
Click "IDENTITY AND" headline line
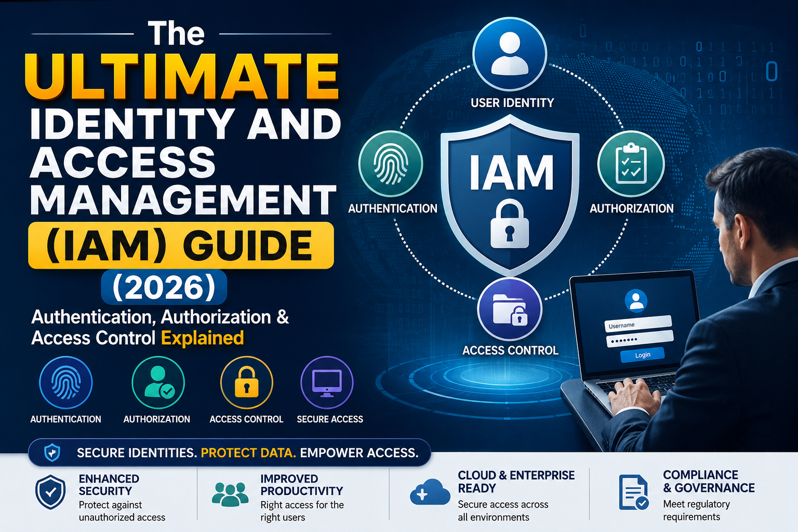click(x=185, y=124)
